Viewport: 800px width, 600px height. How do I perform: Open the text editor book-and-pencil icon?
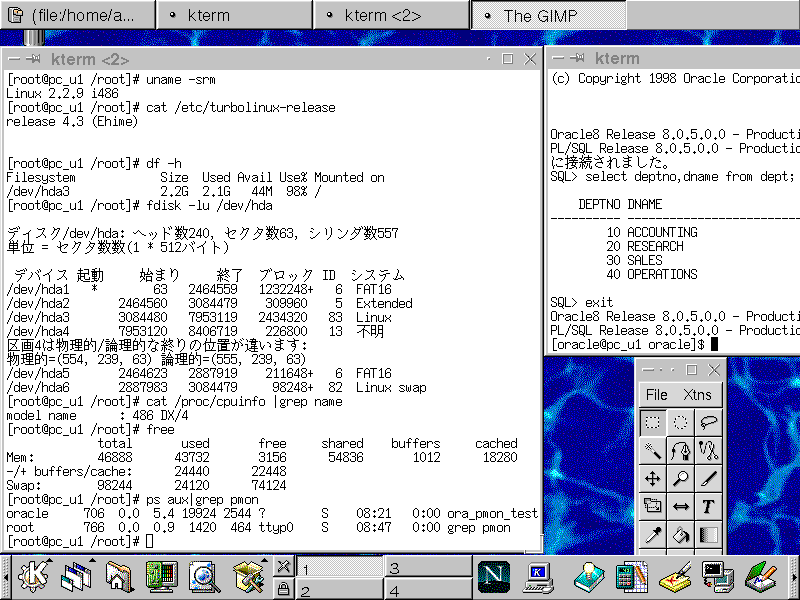pos(761,577)
